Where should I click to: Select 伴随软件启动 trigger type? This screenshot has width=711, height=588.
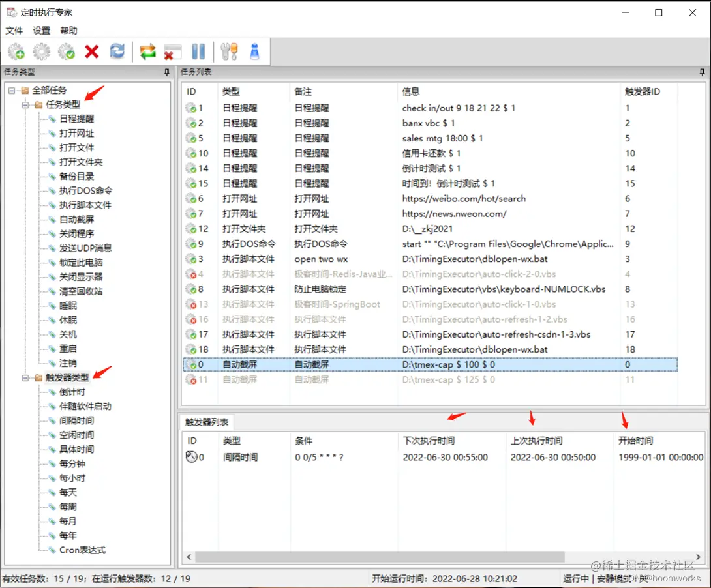[x=85, y=406]
